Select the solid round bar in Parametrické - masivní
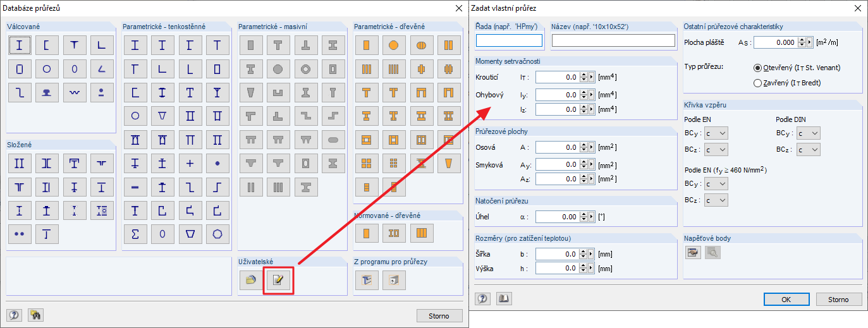868x328 pixels. tap(278, 69)
